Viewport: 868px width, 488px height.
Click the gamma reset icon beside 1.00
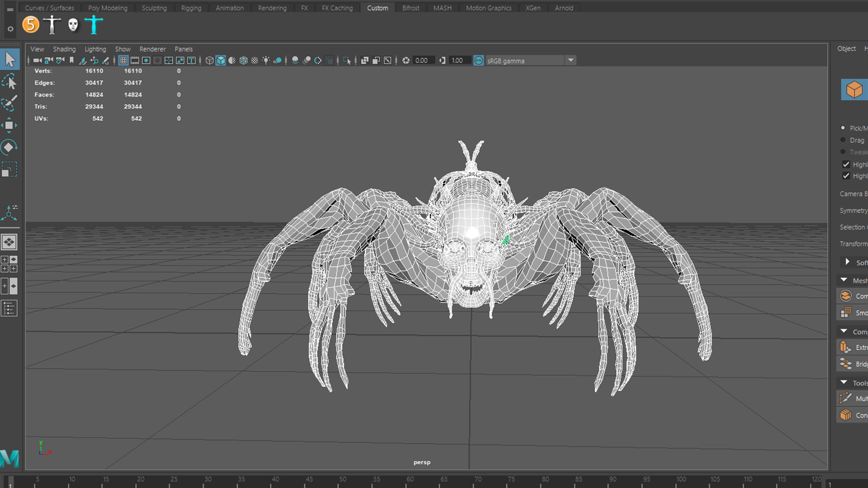pos(442,61)
